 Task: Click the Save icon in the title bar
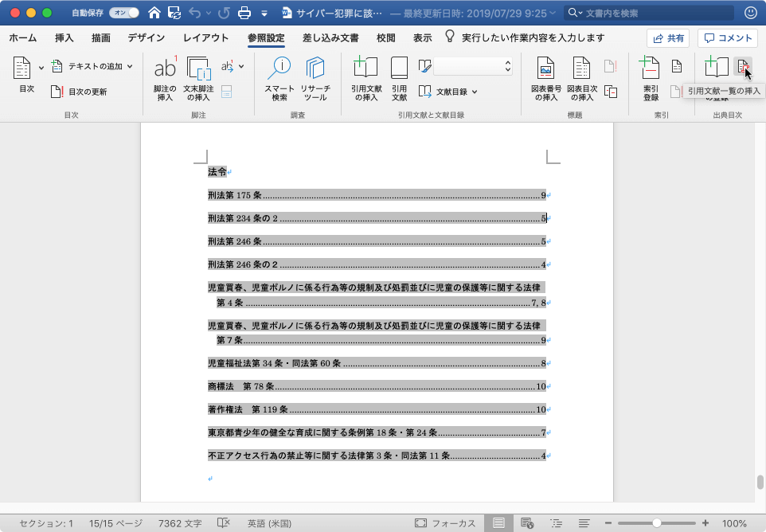(174, 13)
